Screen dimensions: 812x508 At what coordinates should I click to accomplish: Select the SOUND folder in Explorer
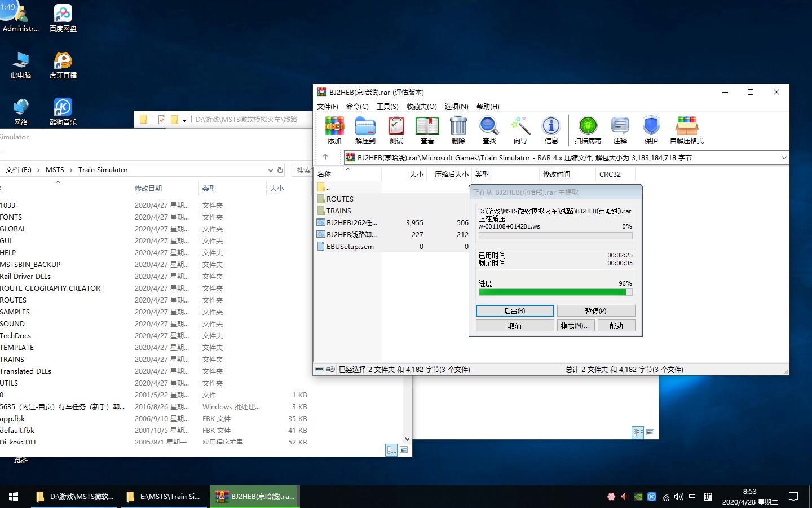[12, 324]
